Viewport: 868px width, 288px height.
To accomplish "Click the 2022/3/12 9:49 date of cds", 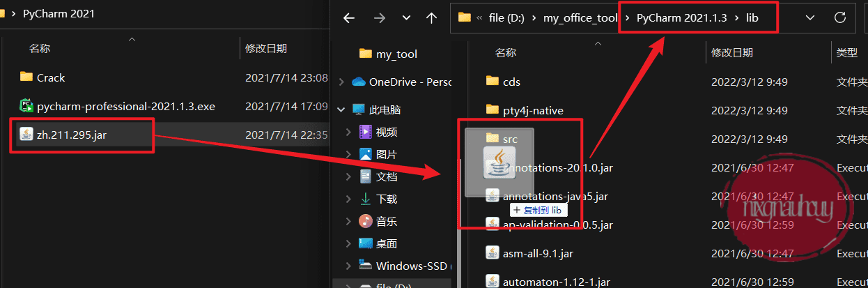I will (x=749, y=82).
